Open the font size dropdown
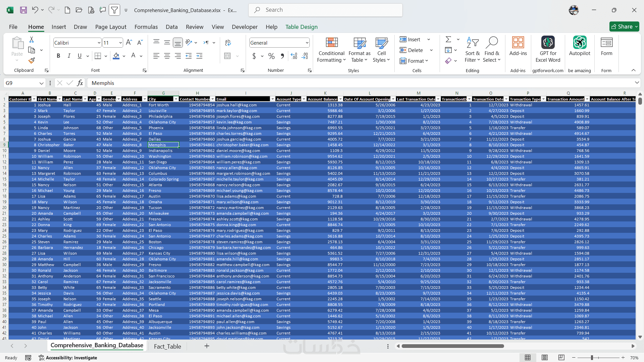 pos(120,43)
